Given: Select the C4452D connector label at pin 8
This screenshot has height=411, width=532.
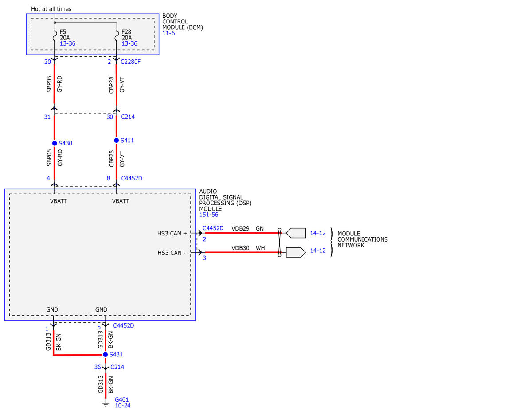Looking at the screenshot, I should coord(132,178).
